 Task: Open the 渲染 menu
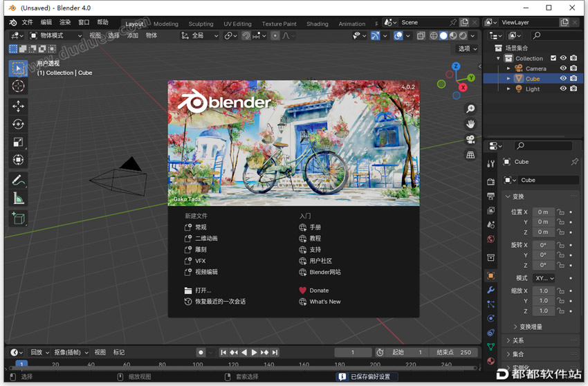pos(65,23)
